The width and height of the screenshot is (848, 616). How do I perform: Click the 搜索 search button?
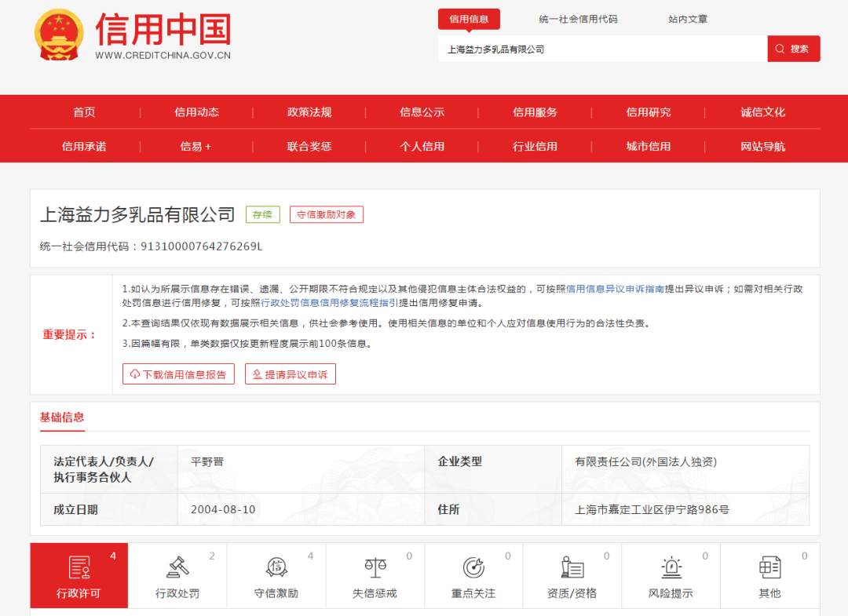click(793, 49)
